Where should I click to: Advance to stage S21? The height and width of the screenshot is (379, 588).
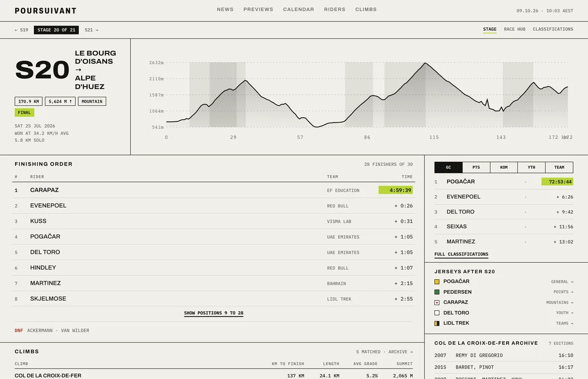click(92, 30)
